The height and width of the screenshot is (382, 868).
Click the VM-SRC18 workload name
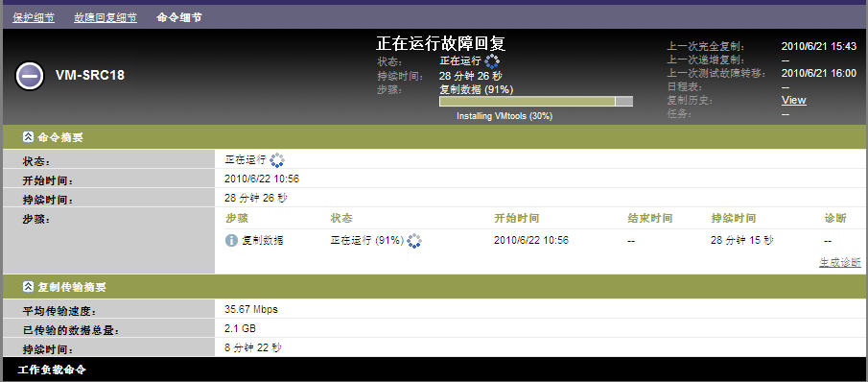[90, 75]
